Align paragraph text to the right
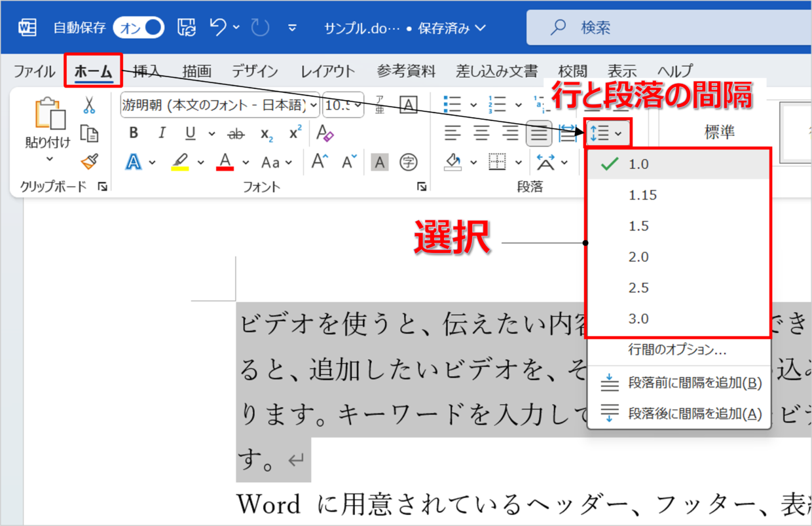The image size is (812, 526). point(510,134)
